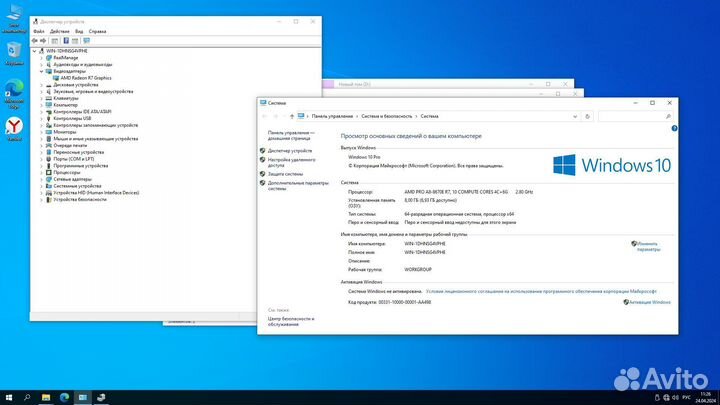Select the Очереди печати row
720x405 pixels.
click(x=70, y=146)
